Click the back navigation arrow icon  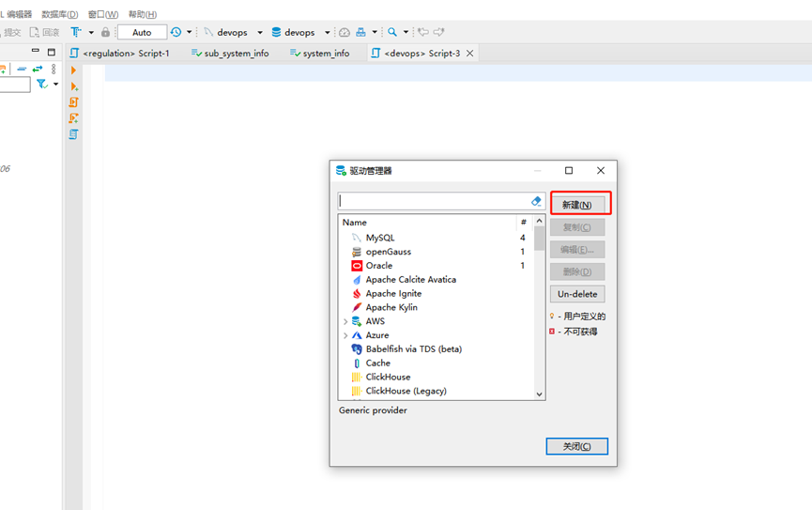point(423,32)
